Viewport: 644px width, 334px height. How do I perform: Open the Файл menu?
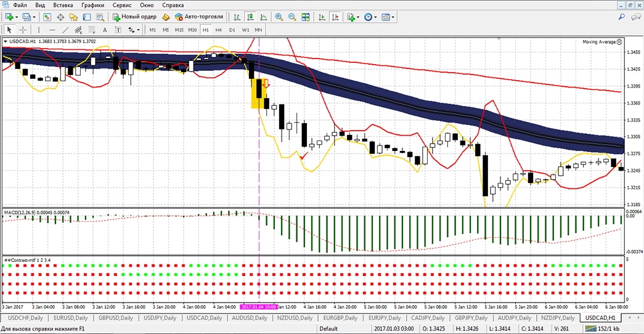click(20, 5)
